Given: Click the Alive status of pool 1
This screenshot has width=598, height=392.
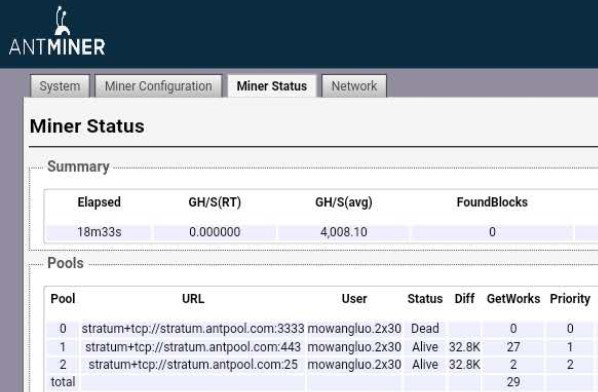Looking at the screenshot, I should tap(425, 347).
